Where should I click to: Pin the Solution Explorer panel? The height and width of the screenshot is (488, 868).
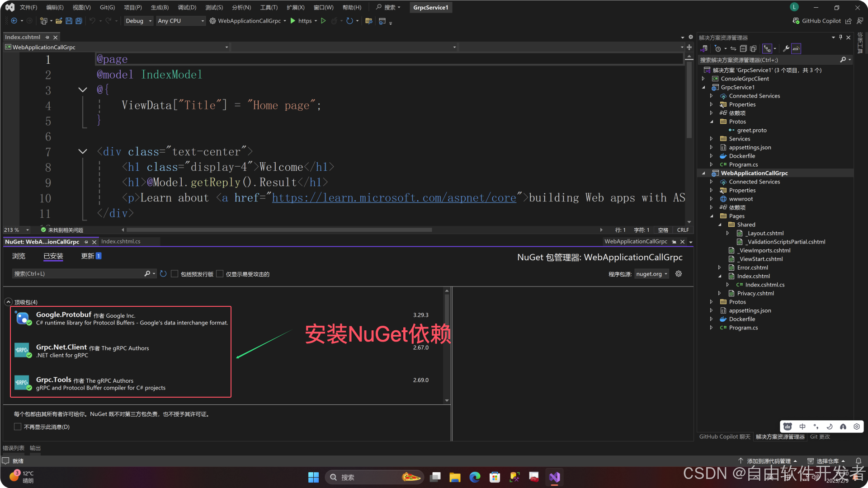(x=841, y=38)
